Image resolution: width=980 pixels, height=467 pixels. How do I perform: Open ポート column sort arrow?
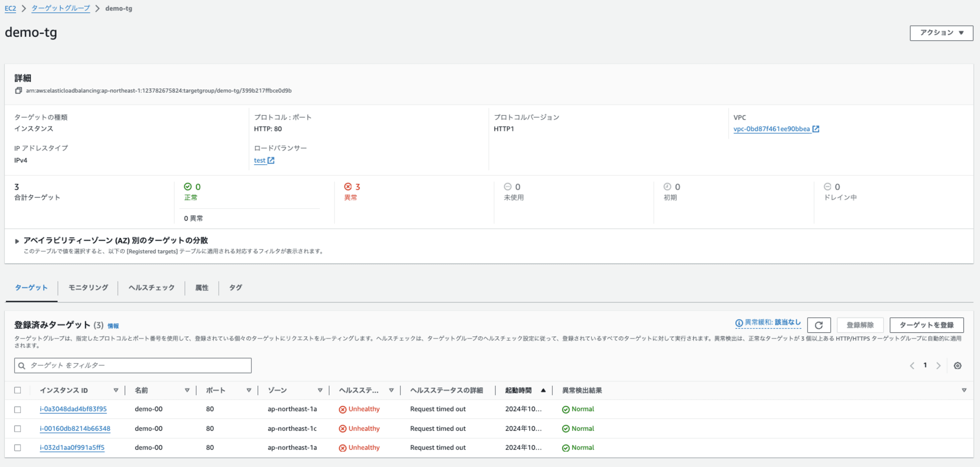pyautogui.click(x=249, y=391)
